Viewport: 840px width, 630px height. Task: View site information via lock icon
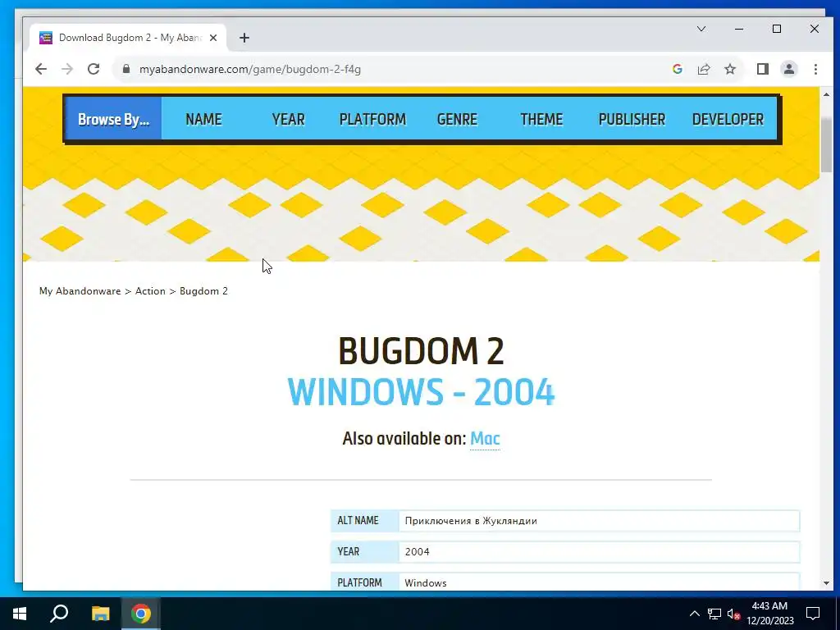tap(126, 69)
